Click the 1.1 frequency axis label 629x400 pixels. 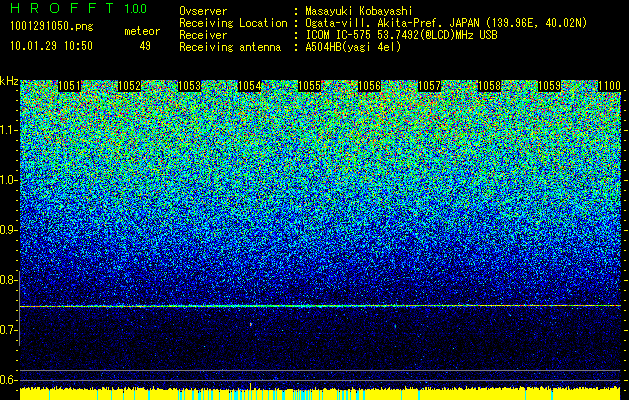[x=8, y=130]
